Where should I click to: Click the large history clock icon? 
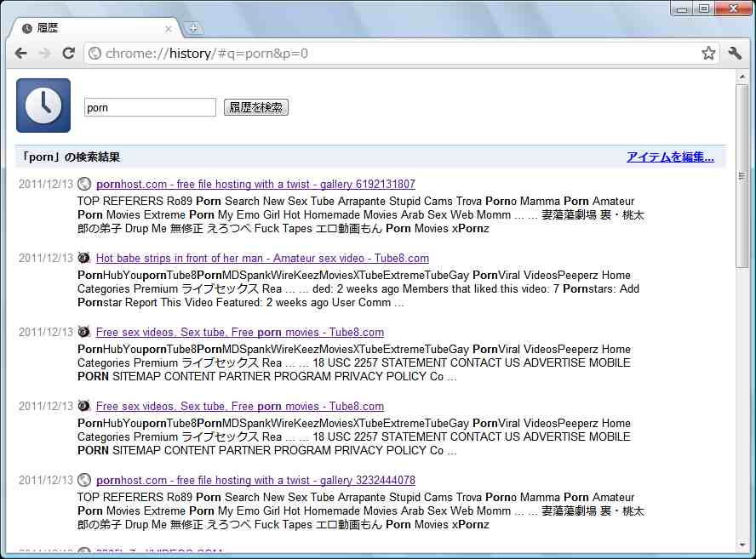[43, 106]
